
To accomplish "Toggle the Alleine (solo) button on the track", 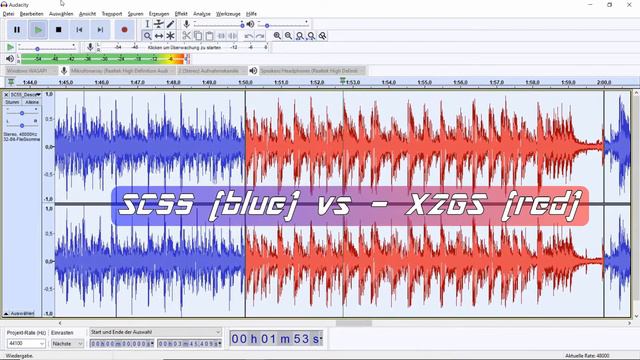I will [32, 102].
